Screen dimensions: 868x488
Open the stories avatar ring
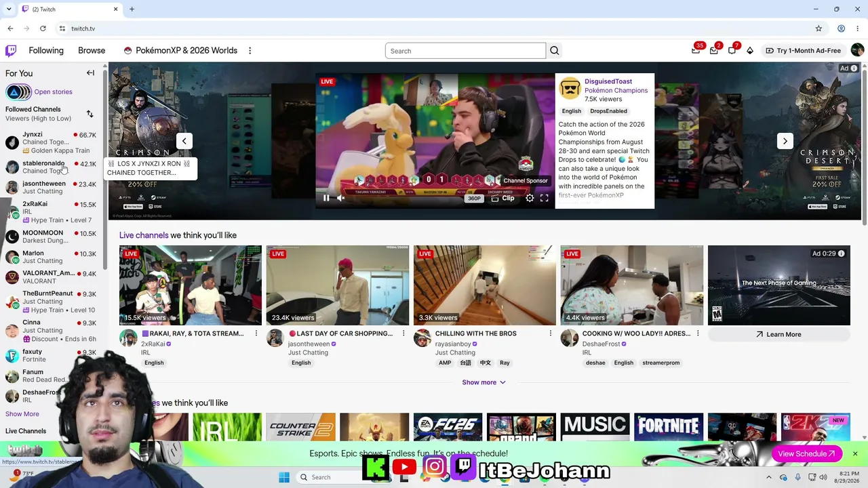(18, 92)
